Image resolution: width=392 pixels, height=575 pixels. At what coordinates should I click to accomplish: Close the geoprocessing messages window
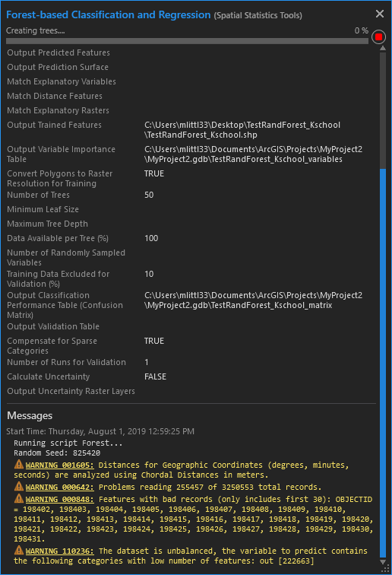click(x=380, y=14)
